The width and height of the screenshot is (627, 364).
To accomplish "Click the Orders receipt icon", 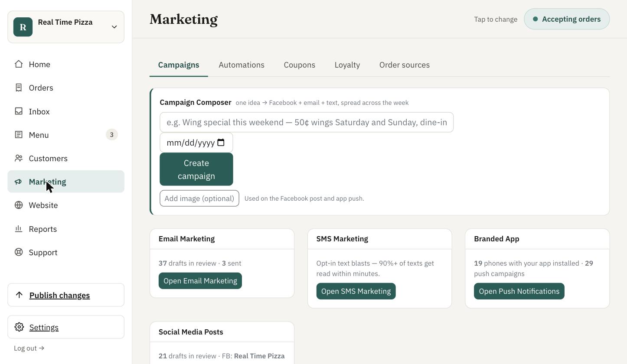I will coord(19,88).
